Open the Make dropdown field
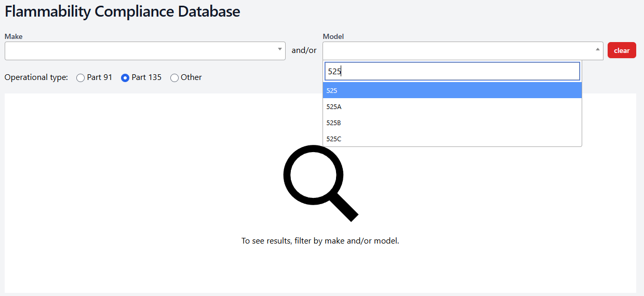Viewport: 644px width, 296px height. tap(145, 51)
